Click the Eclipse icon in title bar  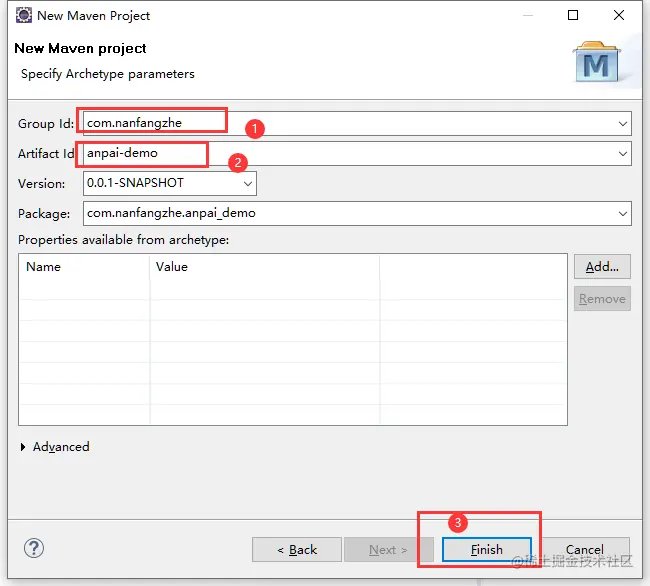24,15
